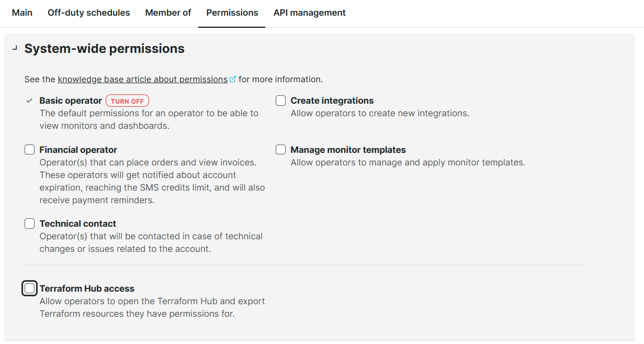Toggle the Terraform Hub access checkbox
Viewport: 644px width, 344px height.
pos(30,288)
